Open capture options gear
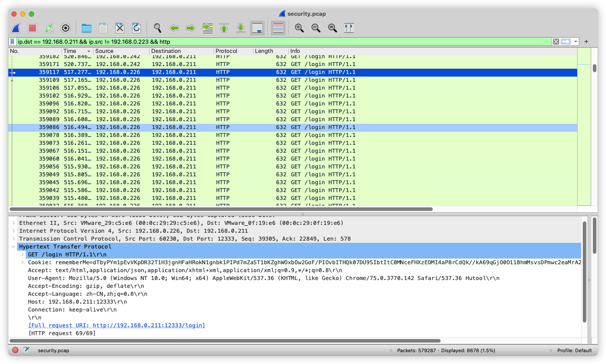This screenshot has width=606, height=364. pyautogui.click(x=66, y=28)
